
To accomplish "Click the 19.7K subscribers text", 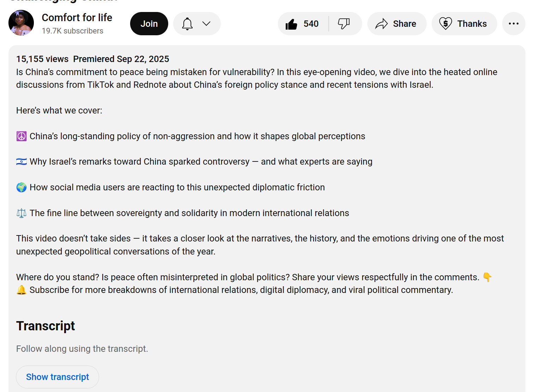I will (73, 31).
